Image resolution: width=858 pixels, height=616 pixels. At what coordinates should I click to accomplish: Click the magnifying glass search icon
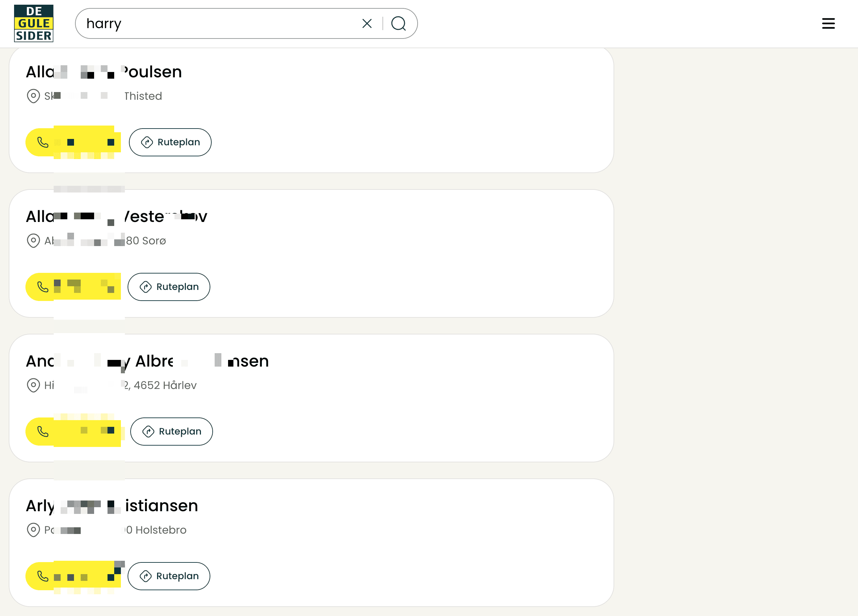pos(399,23)
